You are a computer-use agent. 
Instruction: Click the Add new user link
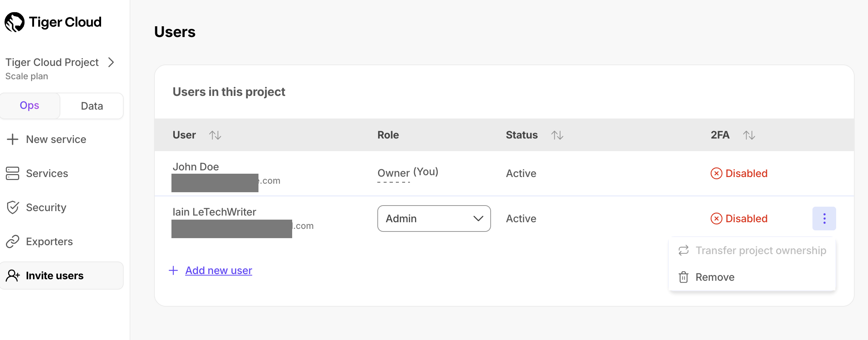tap(218, 270)
